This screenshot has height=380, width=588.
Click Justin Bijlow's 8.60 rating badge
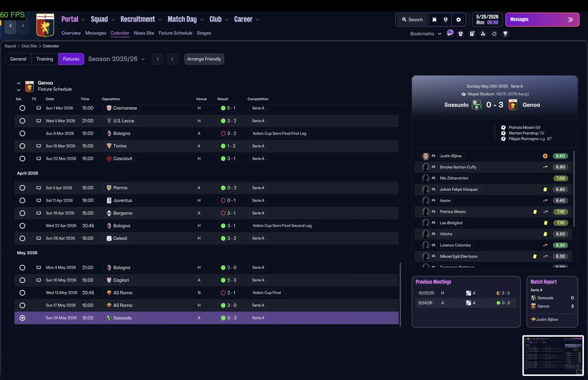tap(560, 156)
